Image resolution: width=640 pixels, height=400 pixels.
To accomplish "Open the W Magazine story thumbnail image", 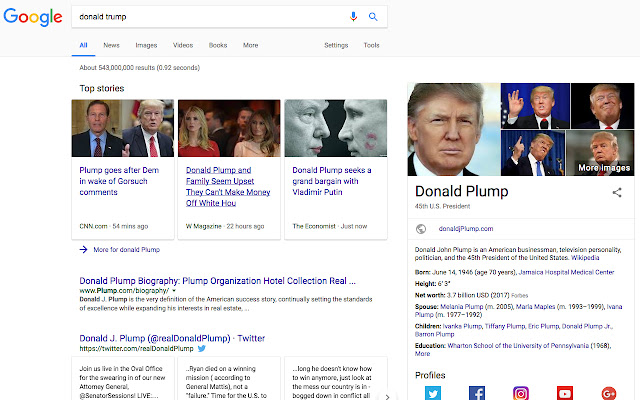I will pos(229,128).
